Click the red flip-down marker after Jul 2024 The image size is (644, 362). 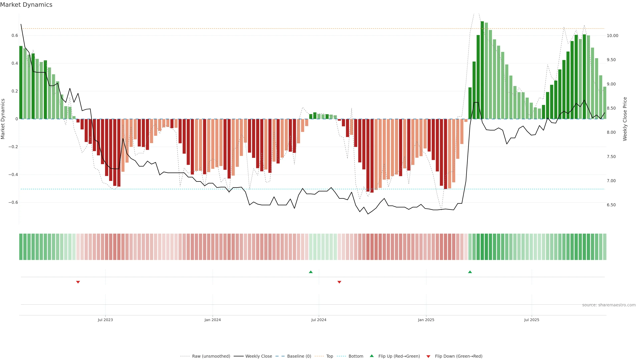pyautogui.click(x=339, y=282)
